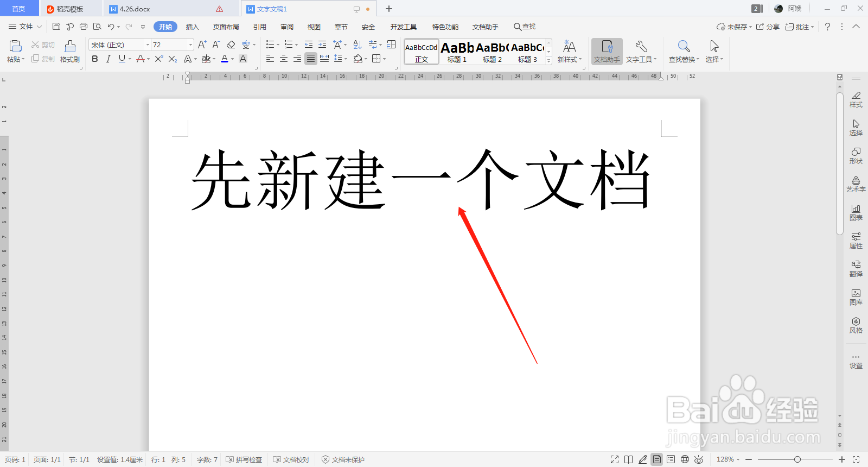Decrease font size with A- icon
The height and width of the screenshot is (467, 868).
click(x=216, y=45)
